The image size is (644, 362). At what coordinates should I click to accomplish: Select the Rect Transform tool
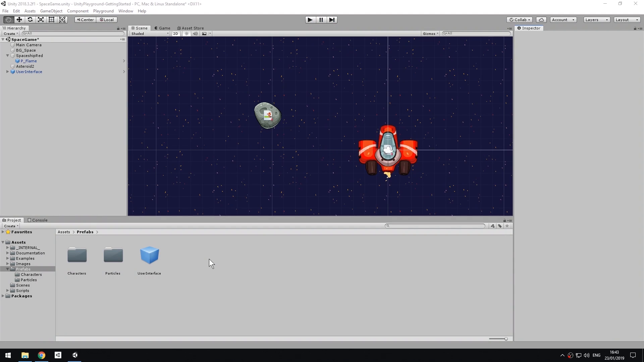pyautogui.click(x=51, y=20)
